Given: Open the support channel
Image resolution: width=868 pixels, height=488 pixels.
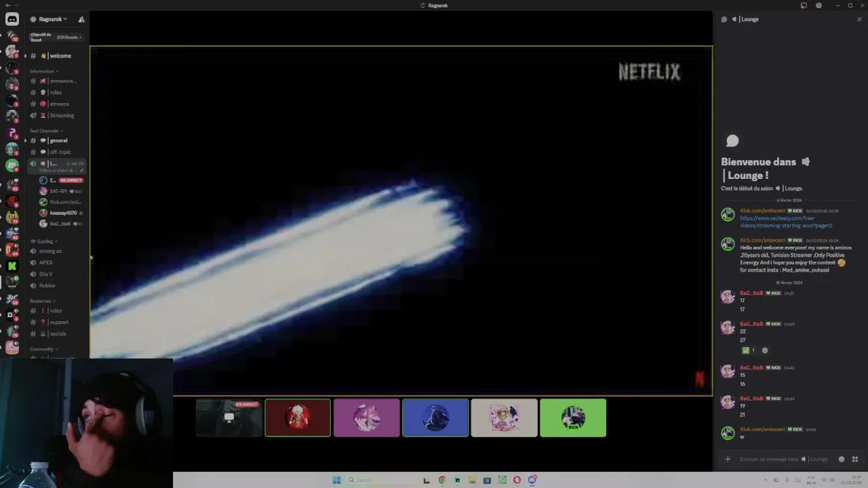Looking at the screenshot, I should [57, 322].
